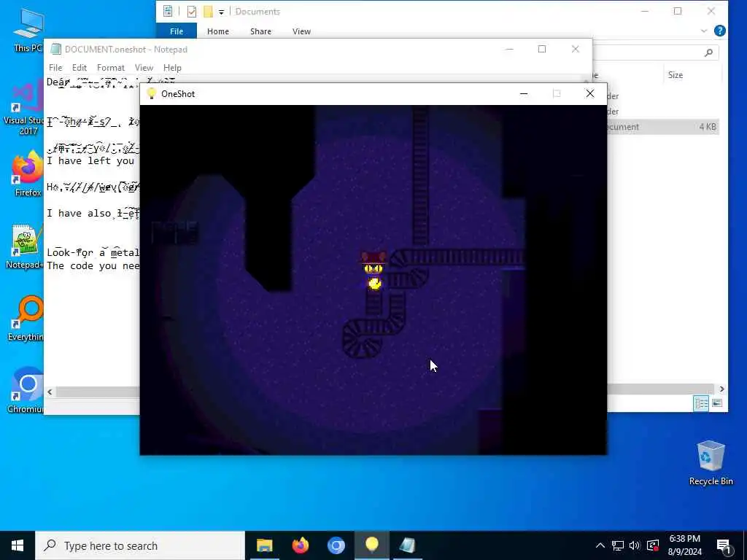Image resolution: width=747 pixels, height=560 pixels.
Task: Show hidden system tray icons
Action: coord(600,545)
